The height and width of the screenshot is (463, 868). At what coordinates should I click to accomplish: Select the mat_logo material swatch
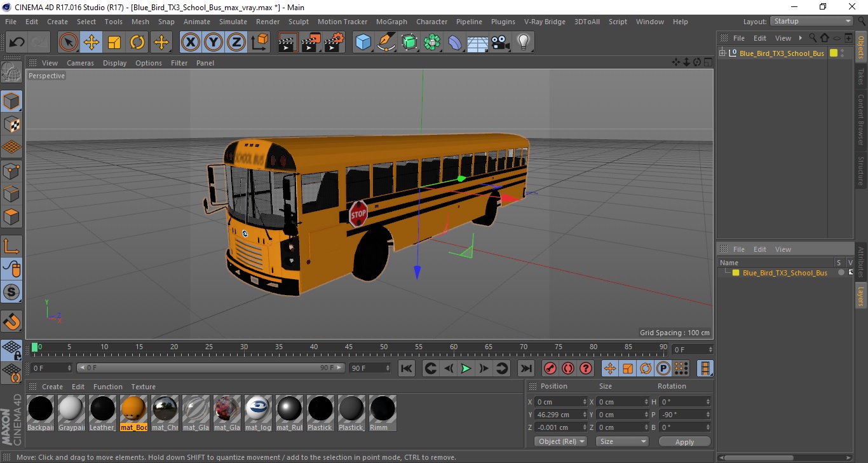[258, 413]
